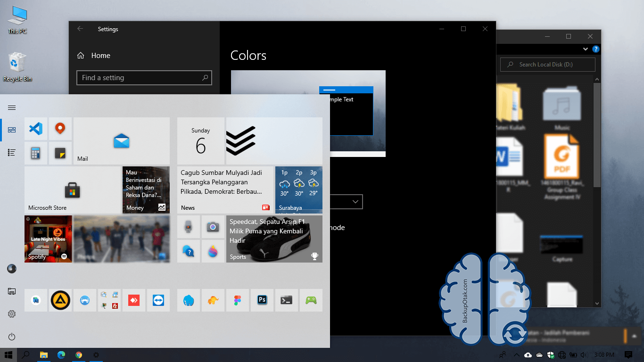Open the tile folder containing FileZilla
Image resolution: width=644 pixels, height=362 pixels.
coord(109,300)
